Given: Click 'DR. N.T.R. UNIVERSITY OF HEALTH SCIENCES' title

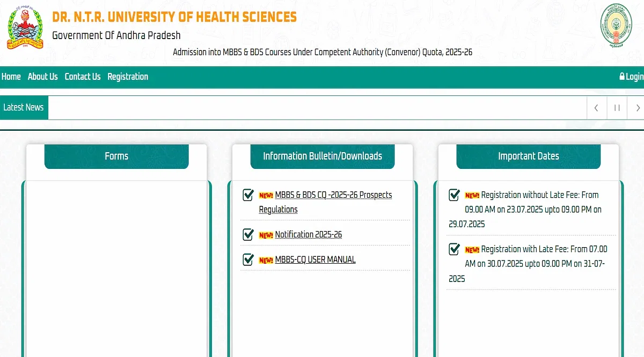Looking at the screenshot, I should pos(174,17).
